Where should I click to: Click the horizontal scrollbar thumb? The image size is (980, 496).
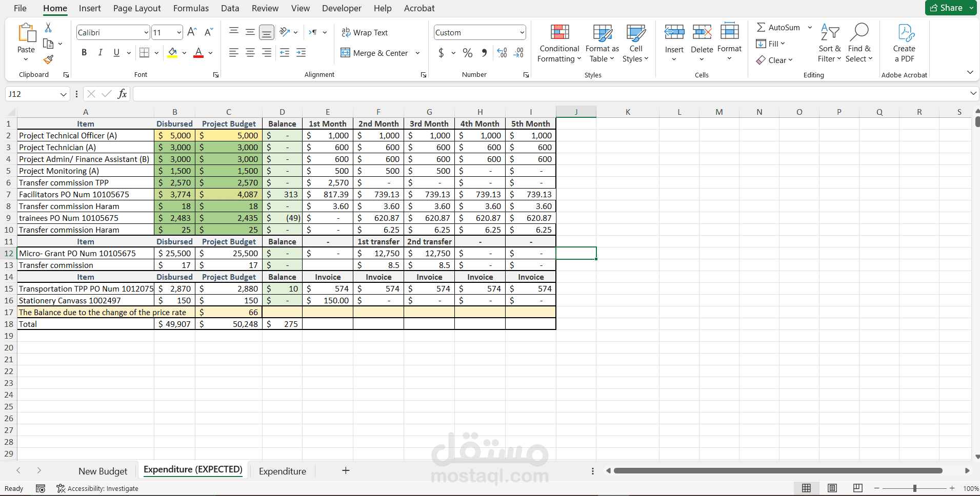[778, 470]
